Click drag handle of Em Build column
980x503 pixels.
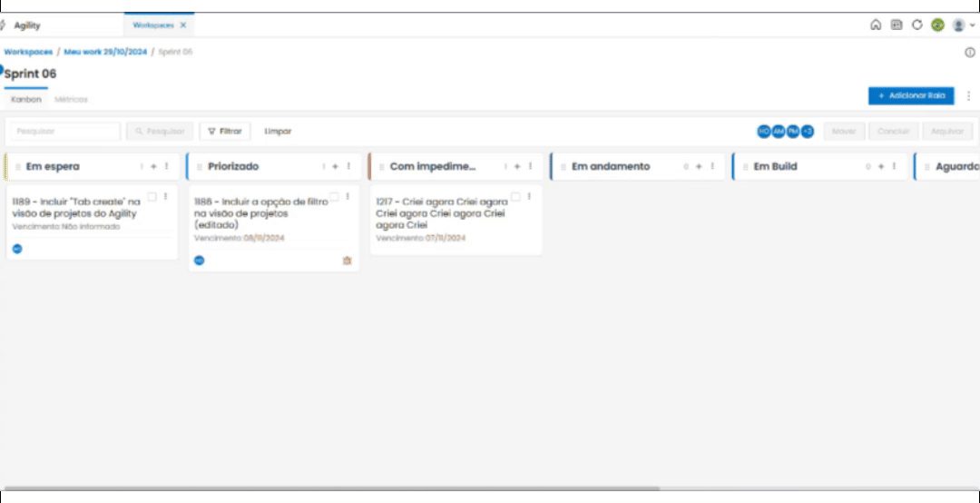point(745,167)
